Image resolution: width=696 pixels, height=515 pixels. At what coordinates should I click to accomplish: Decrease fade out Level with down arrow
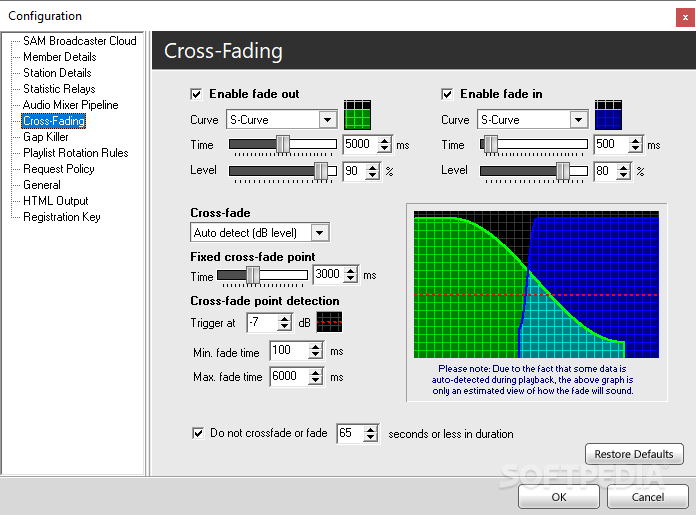point(373,175)
